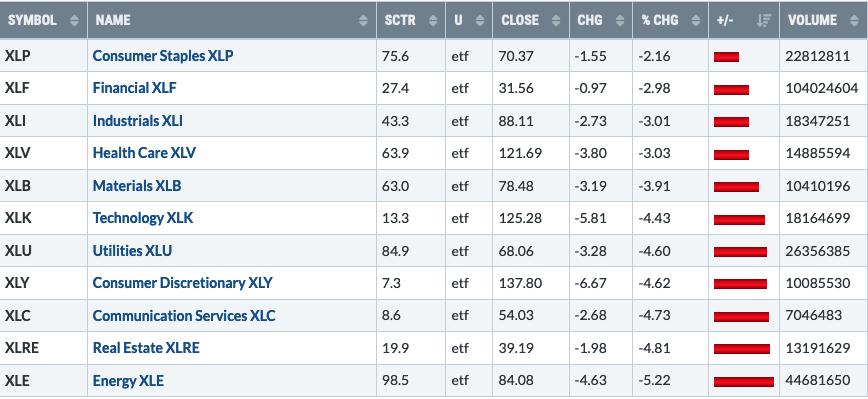Open Communication Services XLC link
868x399 pixels.
184,315
